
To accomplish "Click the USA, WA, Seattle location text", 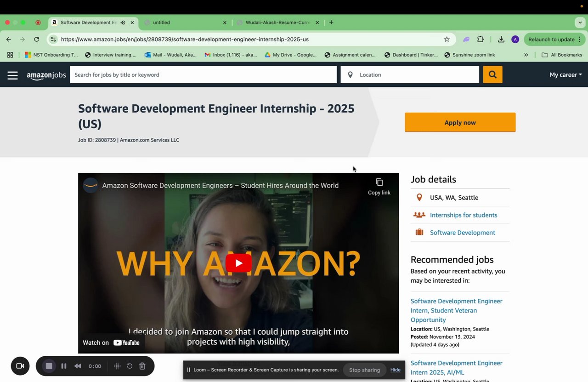I will tap(454, 198).
